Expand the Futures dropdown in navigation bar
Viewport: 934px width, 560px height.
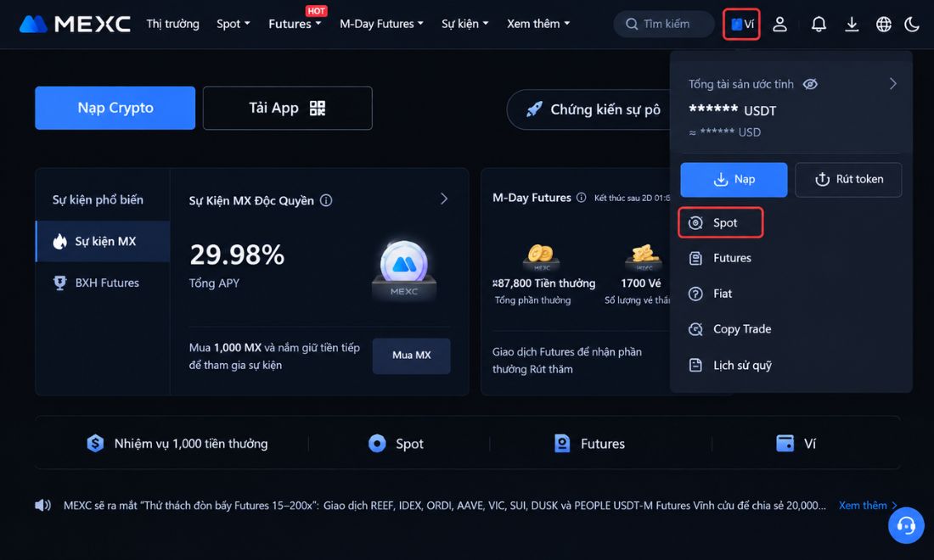pos(295,24)
